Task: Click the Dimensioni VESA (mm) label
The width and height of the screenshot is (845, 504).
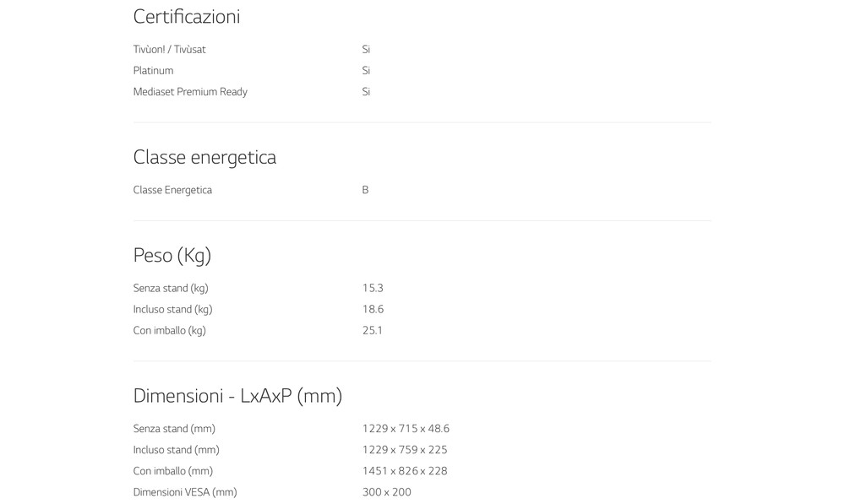Action: pos(185,492)
